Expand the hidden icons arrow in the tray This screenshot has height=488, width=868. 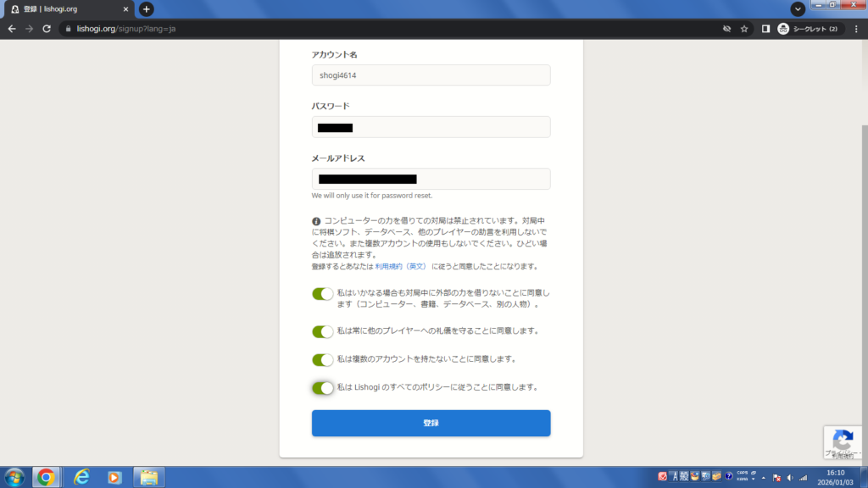coord(764,479)
